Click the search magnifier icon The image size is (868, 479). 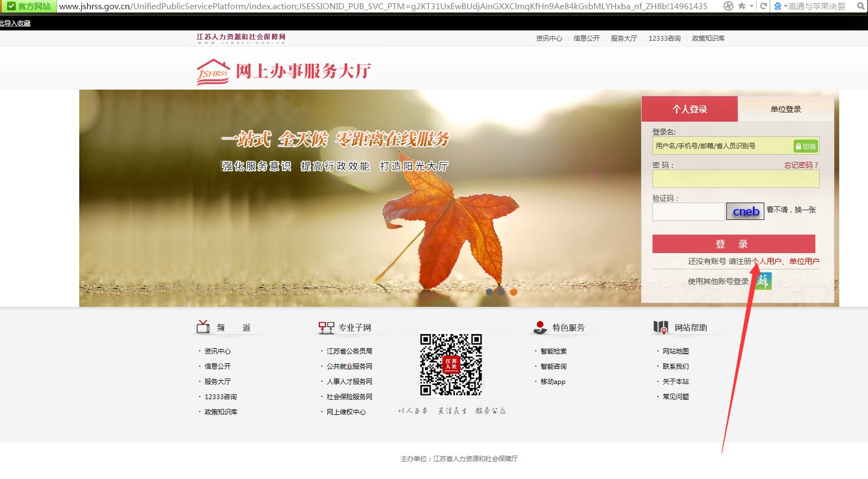click(860, 6)
